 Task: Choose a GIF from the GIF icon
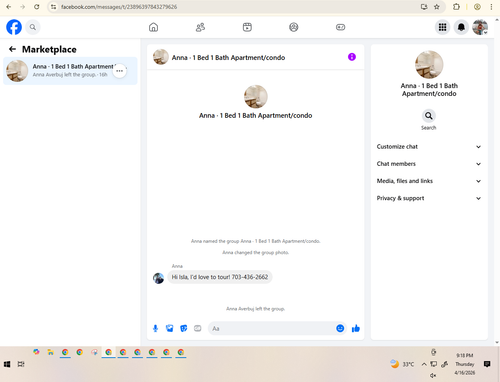point(197,328)
